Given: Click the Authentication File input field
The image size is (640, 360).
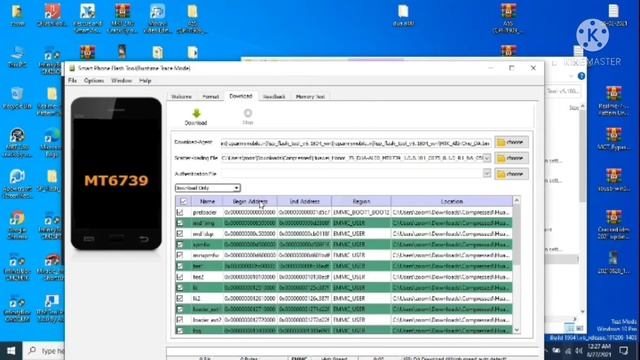Looking at the screenshot, I should (351, 174).
